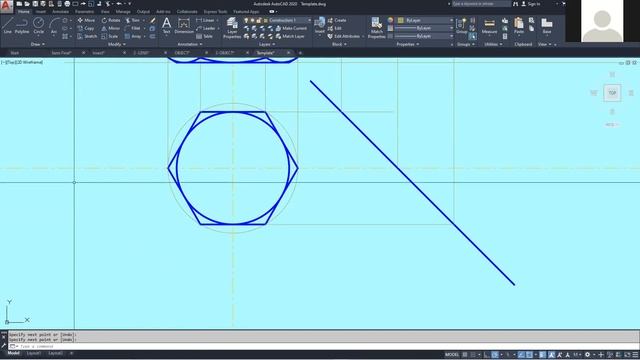The image size is (640, 360).
Task: Click the Copy tool
Action: point(86,28)
